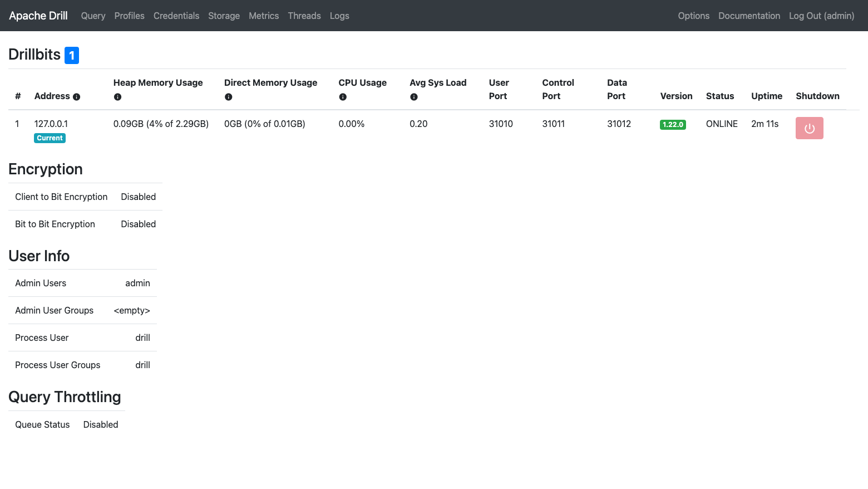Select the direct memory value 0GB
Image resolution: width=868 pixels, height=489 pixels.
coord(265,124)
